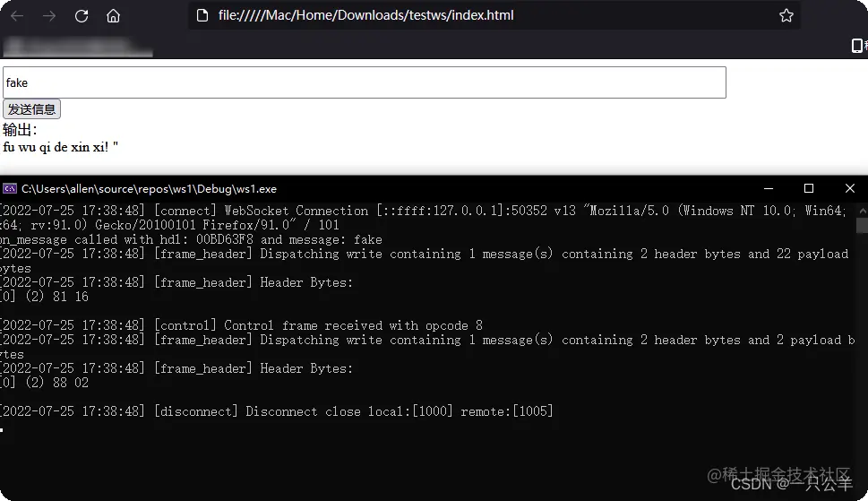Click the header bytes line 81 16
868x501 pixels.
[x=44, y=297]
